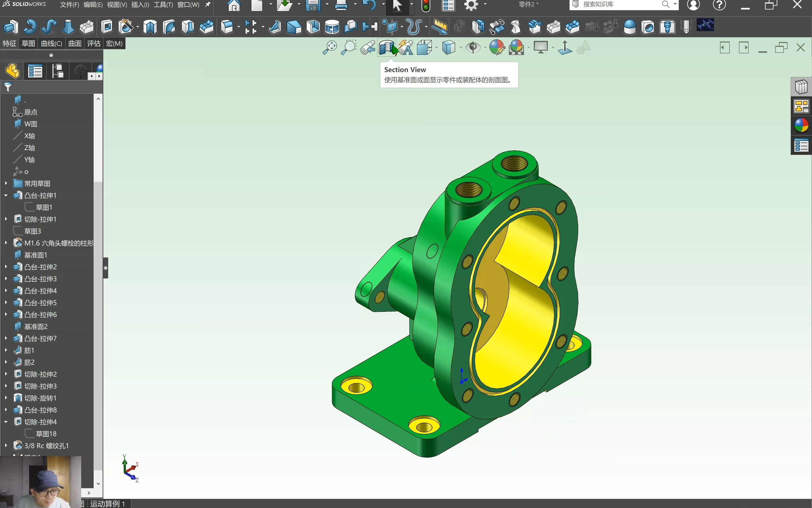Viewport: 812px width, 508px height.
Task: Click the Save floppy disk icon
Action: tap(313, 5)
